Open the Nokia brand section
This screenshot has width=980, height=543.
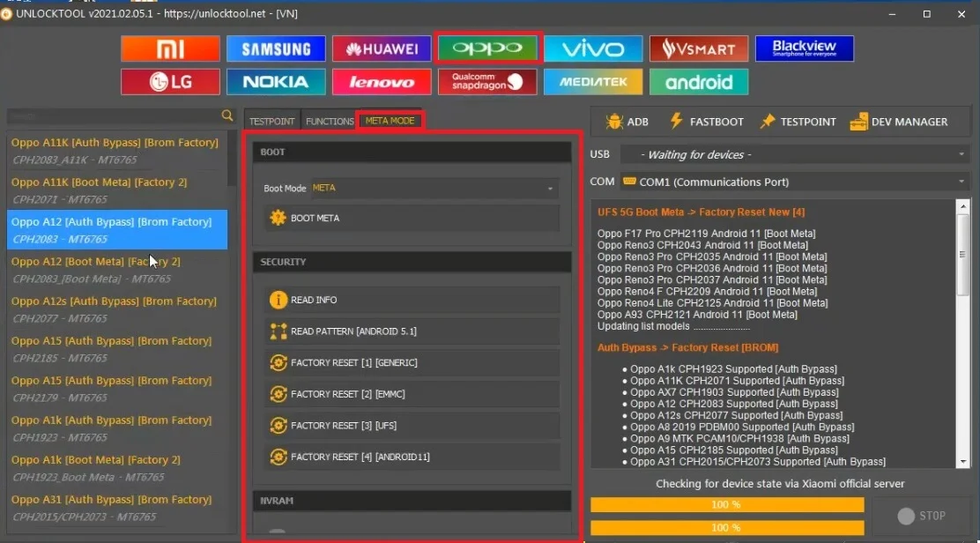coord(276,82)
